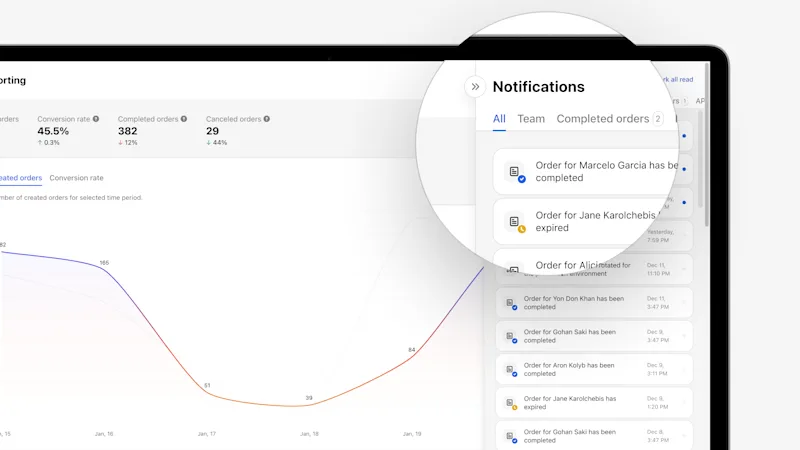Click the info icon next to Canceled orders
The width and height of the screenshot is (800, 450).
pyautogui.click(x=266, y=119)
